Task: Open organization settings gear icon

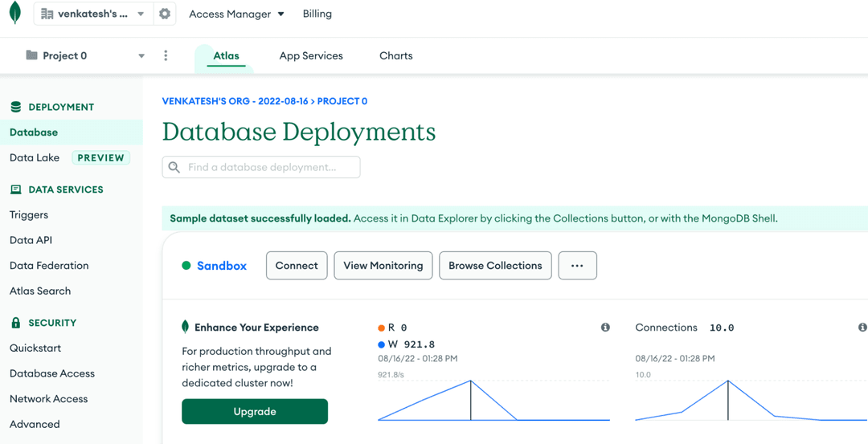Action: point(165,14)
